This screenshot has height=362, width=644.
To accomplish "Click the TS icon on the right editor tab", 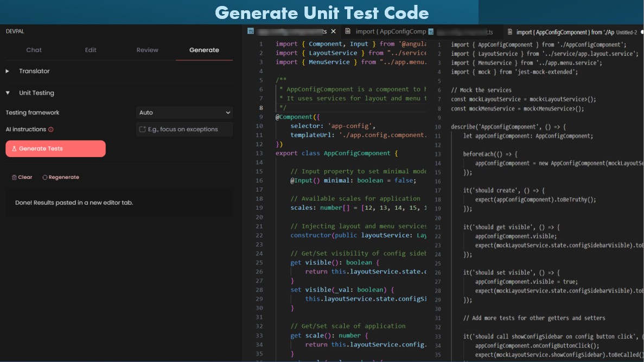I will click(x=431, y=31).
